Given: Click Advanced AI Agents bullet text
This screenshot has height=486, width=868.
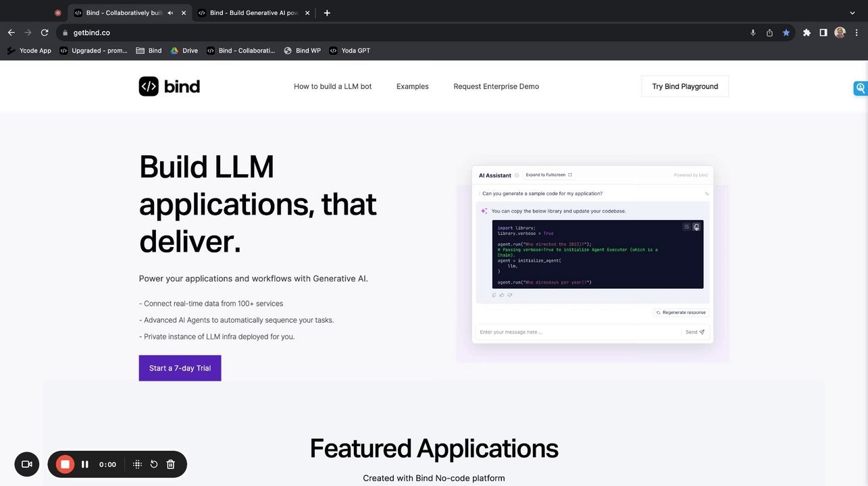Looking at the screenshot, I should tap(236, 320).
